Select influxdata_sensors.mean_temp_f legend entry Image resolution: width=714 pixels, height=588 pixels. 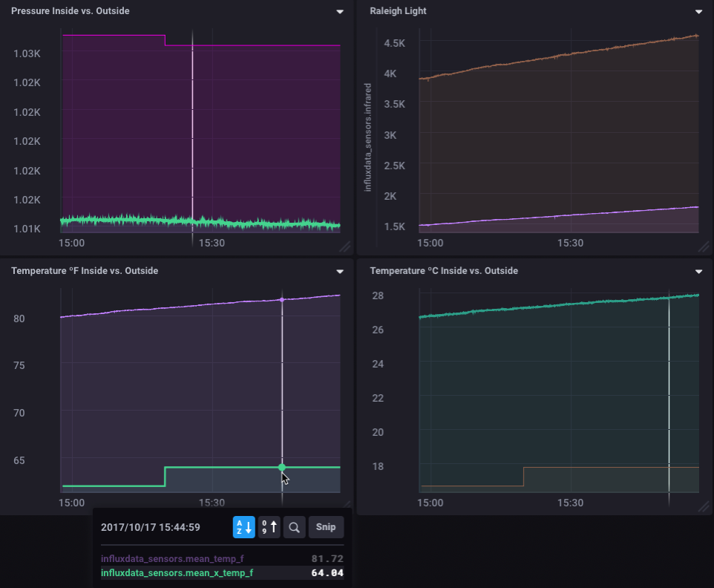pyautogui.click(x=172, y=558)
